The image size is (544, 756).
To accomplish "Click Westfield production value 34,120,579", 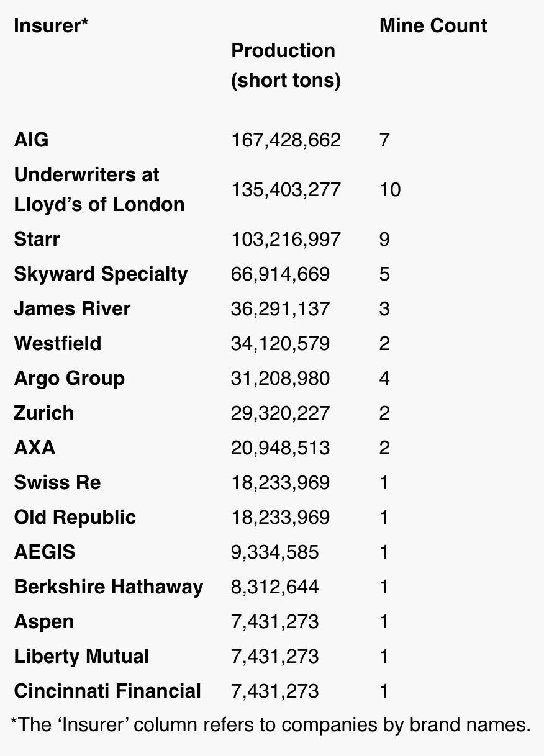I will [x=280, y=343].
